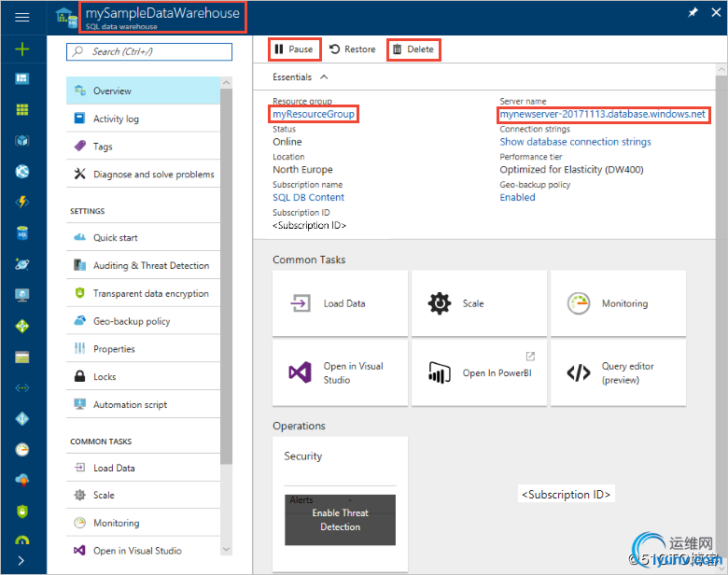Open Automation script menu item
Viewport: 728px width, 575px height.
coord(143,404)
